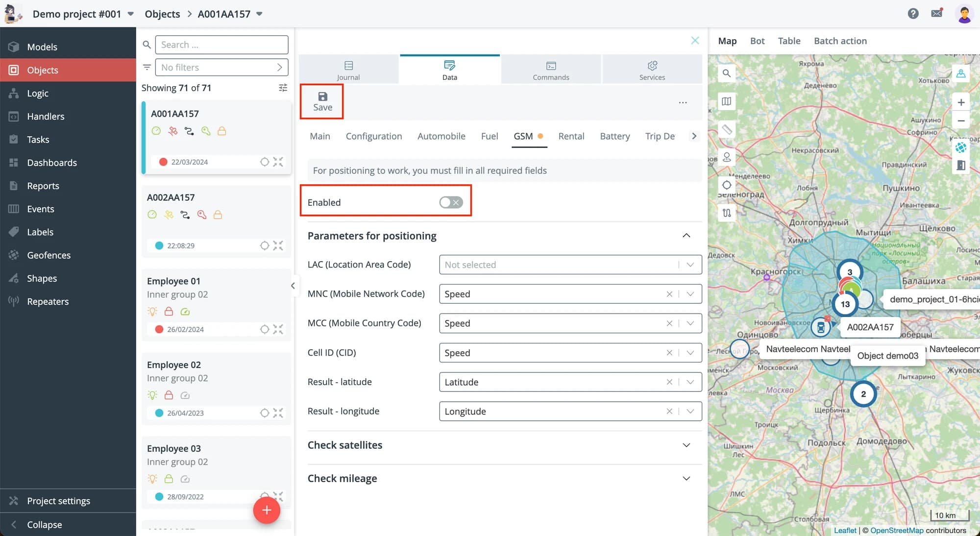This screenshot has width=980, height=536.
Task: Click the map search magnifier icon
Action: pos(727,73)
